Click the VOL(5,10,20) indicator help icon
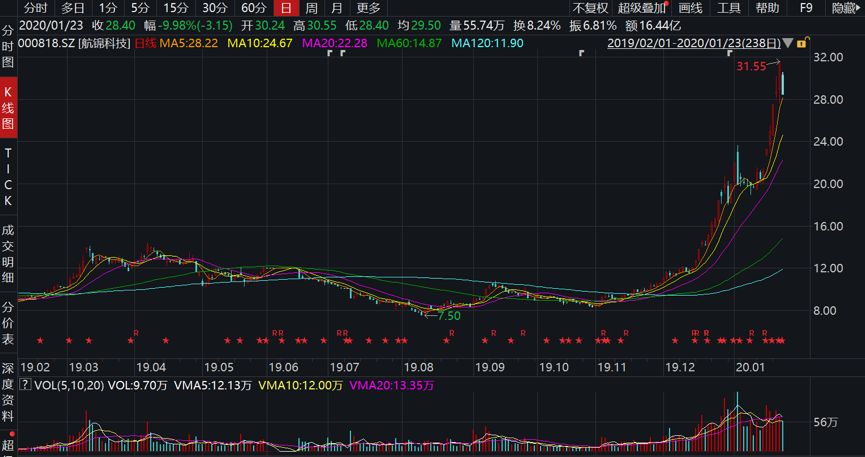 pos(26,384)
